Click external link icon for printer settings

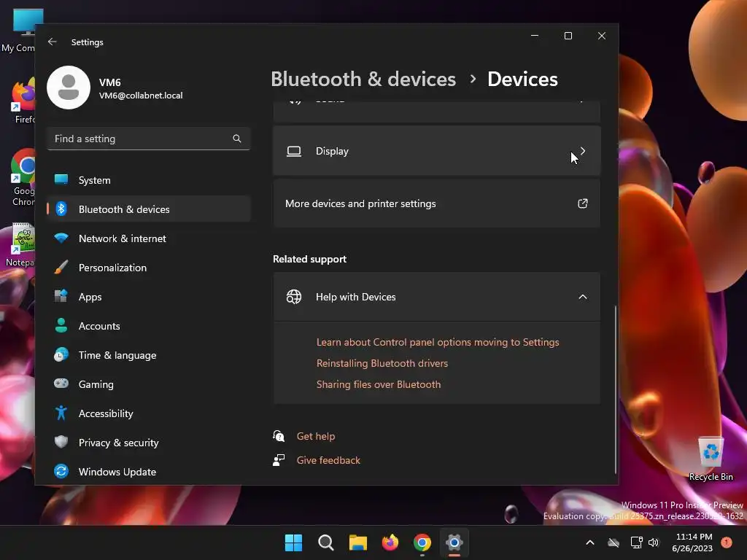[583, 203]
